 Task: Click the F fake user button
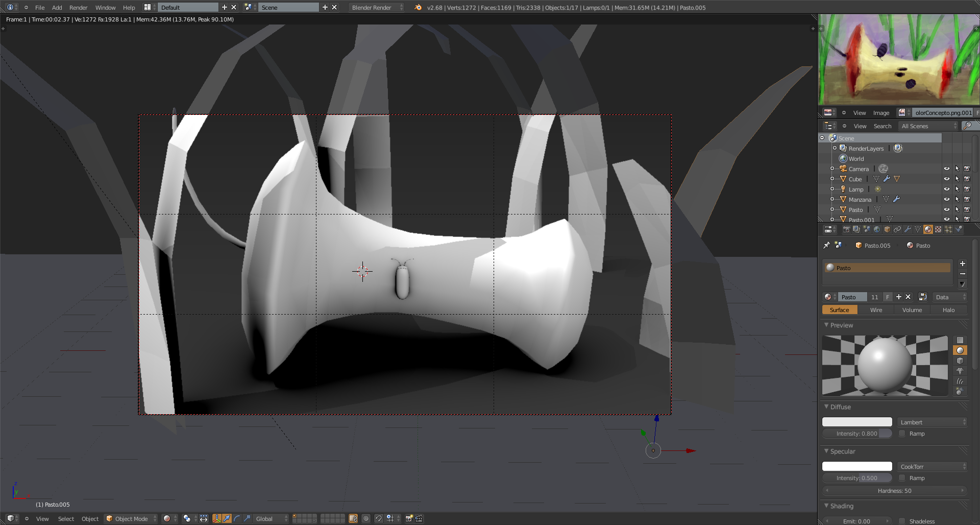pyautogui.click(x=888, y=297)
